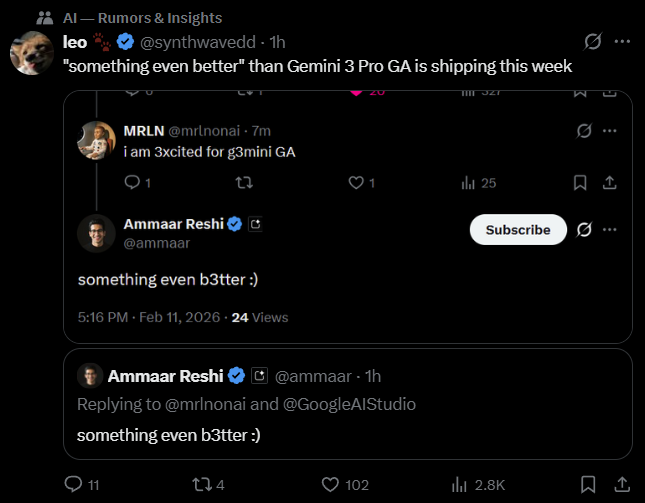Screen dimensions: 645x503
Task: Repost leo's Gemini 3 Pro post
Action: tap(201, 484)
